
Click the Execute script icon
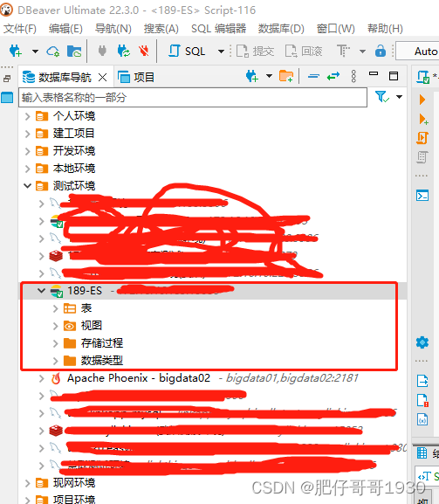[x=422, y=138]
